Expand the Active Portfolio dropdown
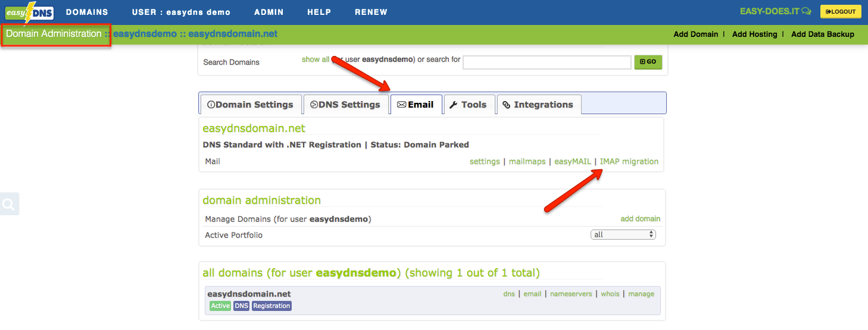The width and height of the screenshot is (868, 330). [623, 235]
